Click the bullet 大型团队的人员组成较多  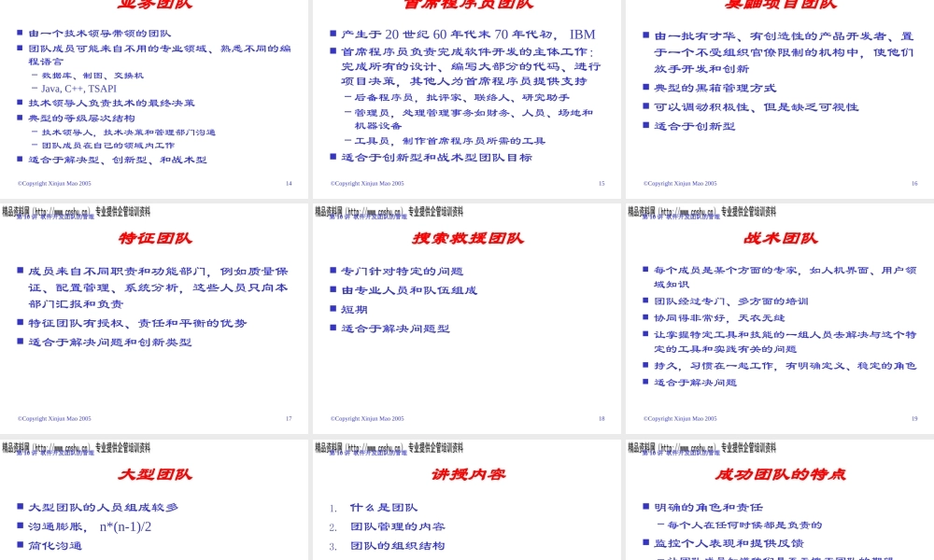pos(103,508)
